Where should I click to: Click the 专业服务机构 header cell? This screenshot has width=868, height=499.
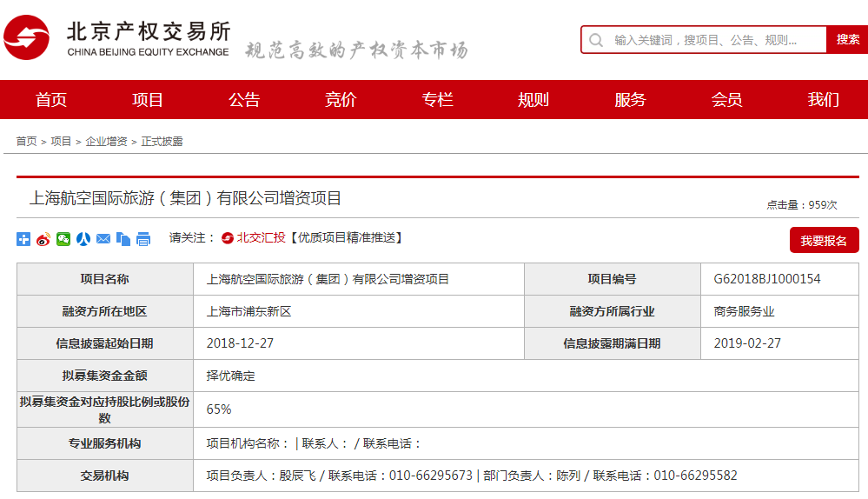click(x=104, y=443)
